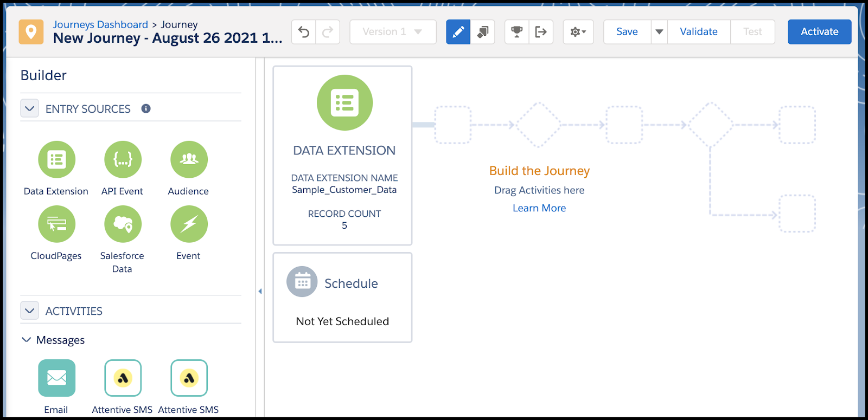Open the Save options arrow dropdown

(659, 32)
